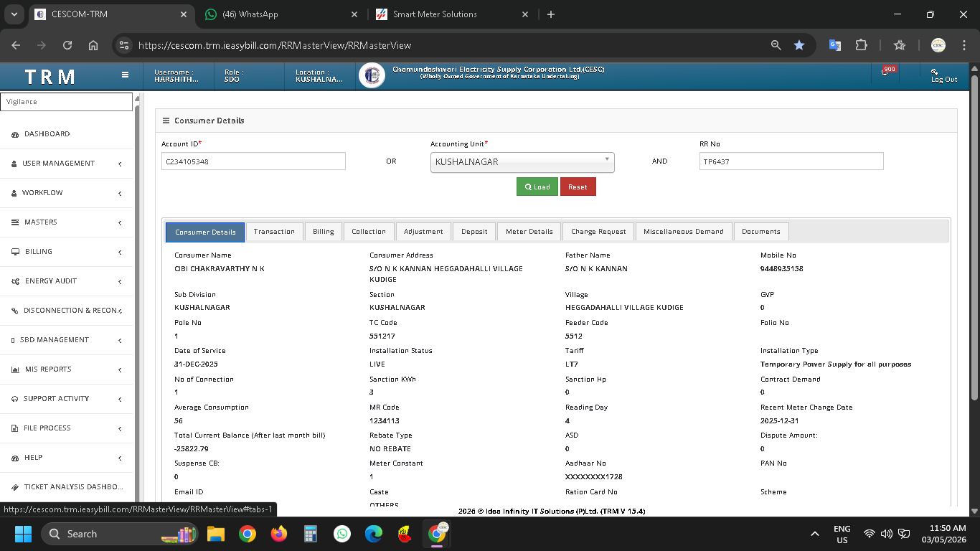Open the Meter Details tab

tap(529, 232)
